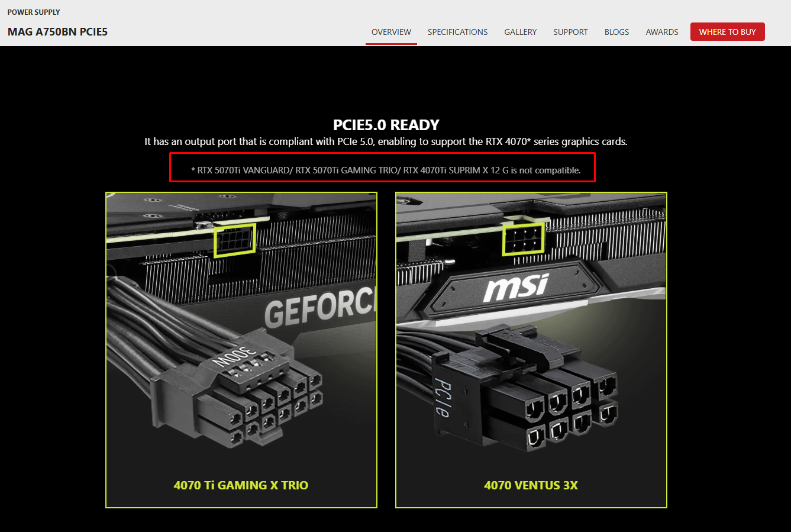The height and width of the screenshot is (532, 791).
Task: Click the PCIE5.0 READY heading
Action: pyautogui.click(x=386, y=125)
